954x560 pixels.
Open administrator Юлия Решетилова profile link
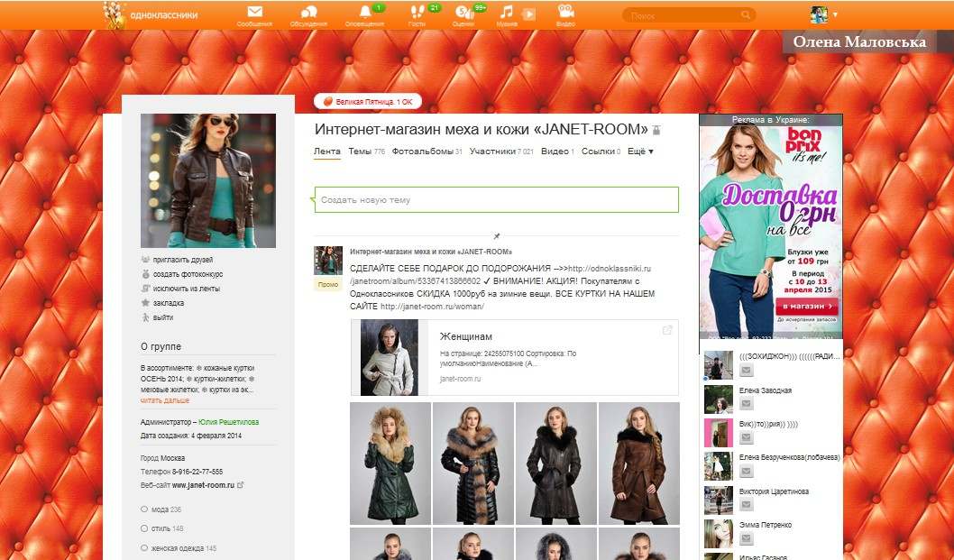click(x=229, y=422)
